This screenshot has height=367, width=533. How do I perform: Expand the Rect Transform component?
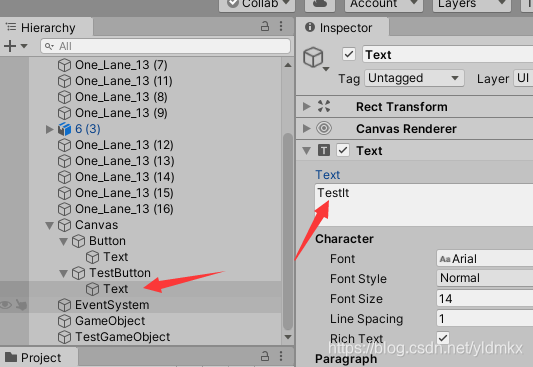307,107
